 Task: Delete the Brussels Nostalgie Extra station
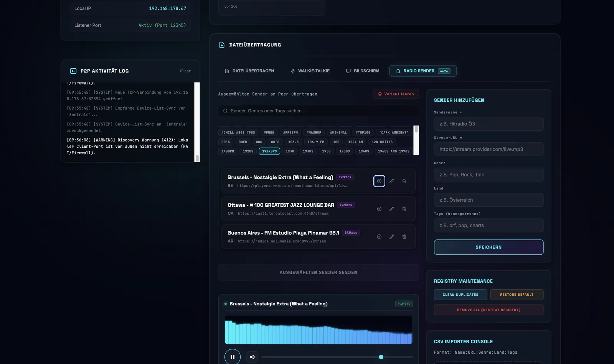pyautogui.click(x=404, y=181)
